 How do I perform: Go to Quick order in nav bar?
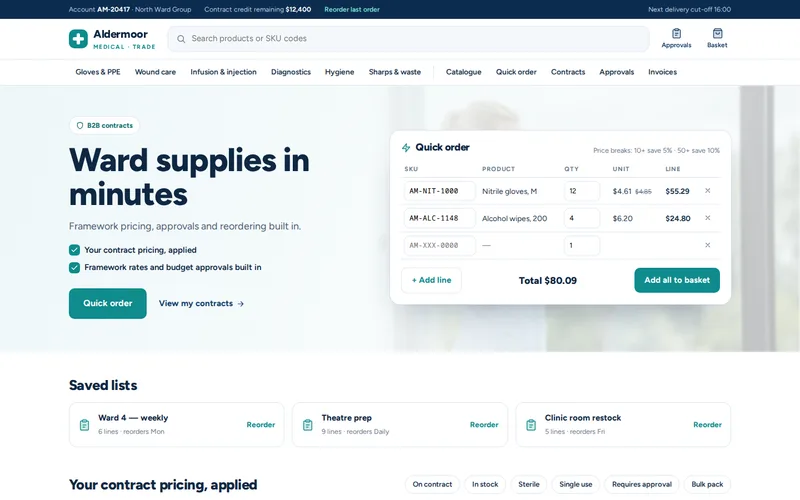pyautogui.click(x=516, y=72)
